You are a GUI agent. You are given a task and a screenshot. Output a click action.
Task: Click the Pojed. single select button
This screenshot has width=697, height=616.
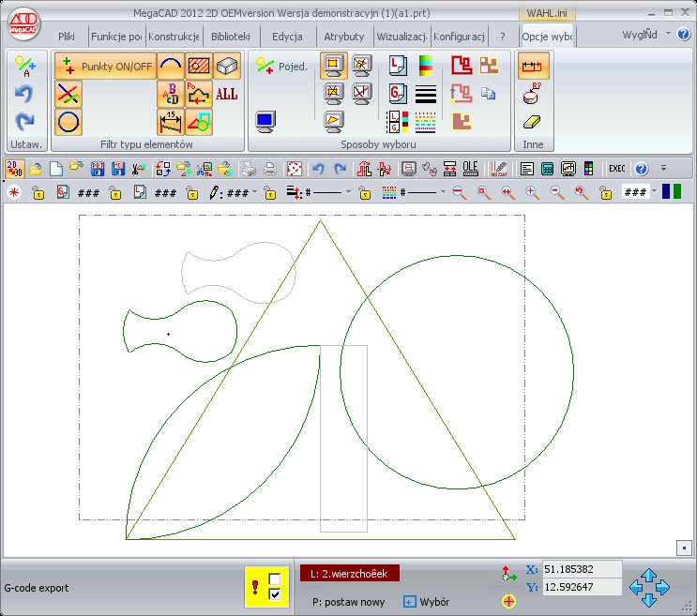281,67
